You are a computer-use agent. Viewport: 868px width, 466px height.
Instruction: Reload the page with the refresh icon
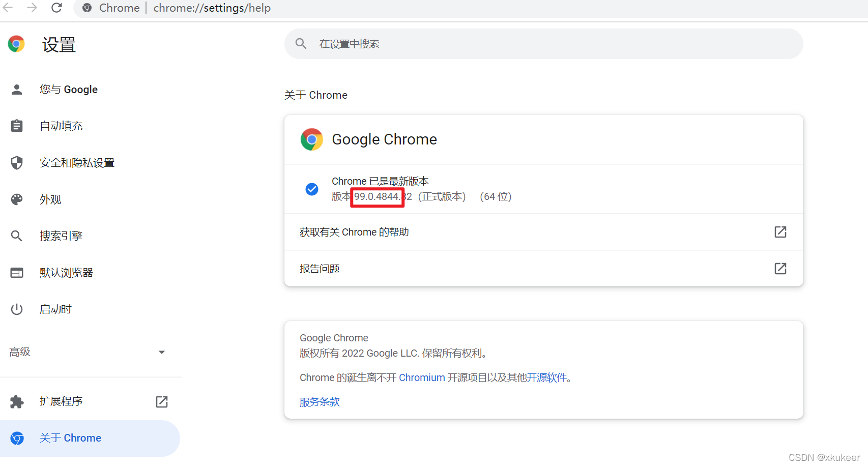(x=56, y=8)
